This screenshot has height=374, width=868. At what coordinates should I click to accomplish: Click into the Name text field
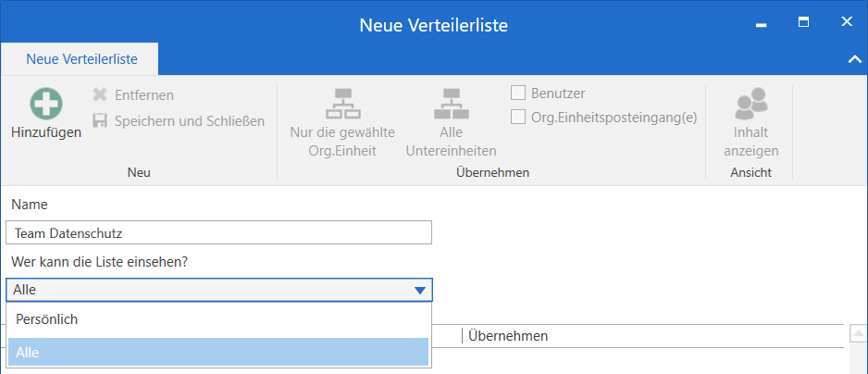pyautogui.click(x=218, y=232)
